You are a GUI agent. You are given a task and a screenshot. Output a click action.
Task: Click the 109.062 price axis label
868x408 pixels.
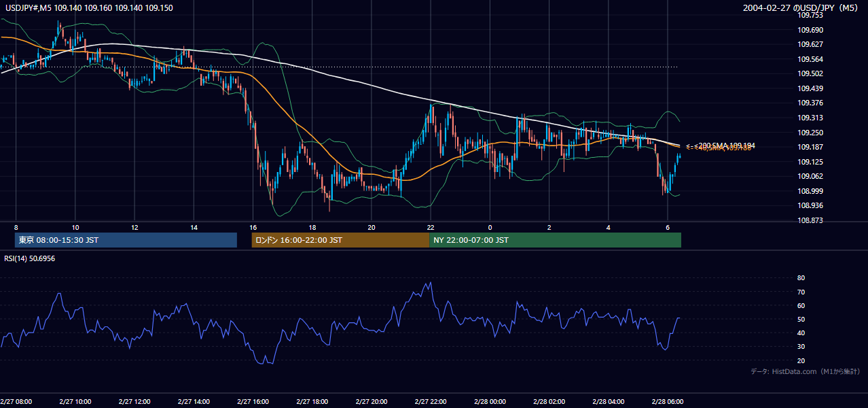[810, 176]
